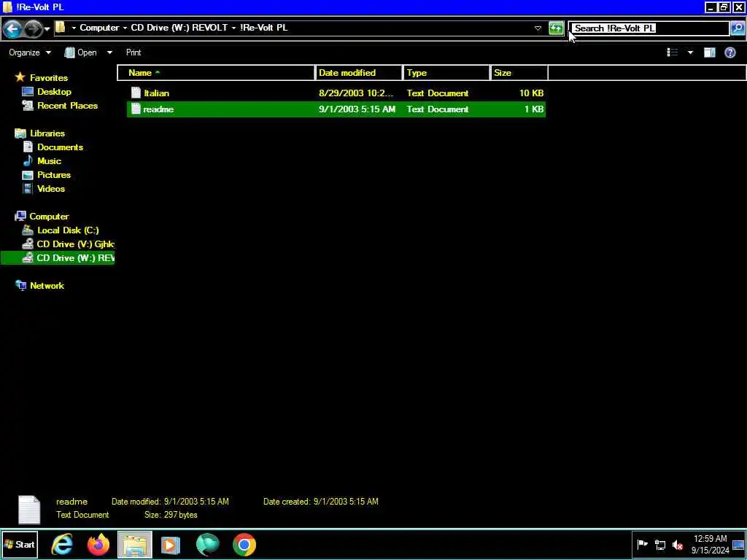The width and height of the screenshot is (747, 560).
Task: Open the Organize menu
Action: [x=29, y=52]
